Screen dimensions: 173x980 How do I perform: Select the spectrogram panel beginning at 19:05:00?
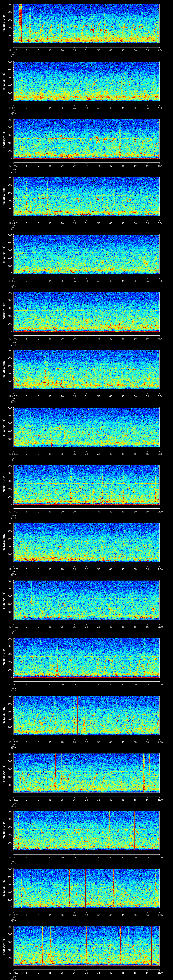(x=87, y=254)
